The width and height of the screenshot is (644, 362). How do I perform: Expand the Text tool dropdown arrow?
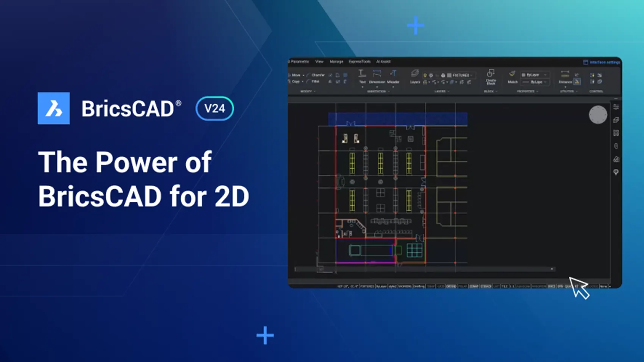363,87
